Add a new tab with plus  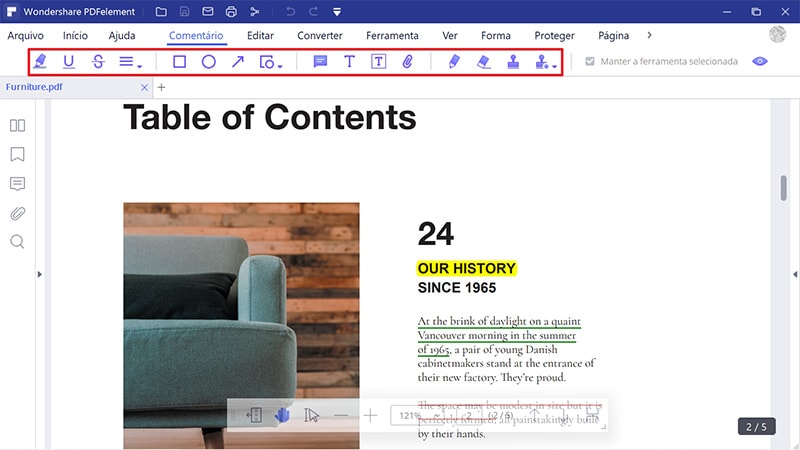click(x=161, y=87)
